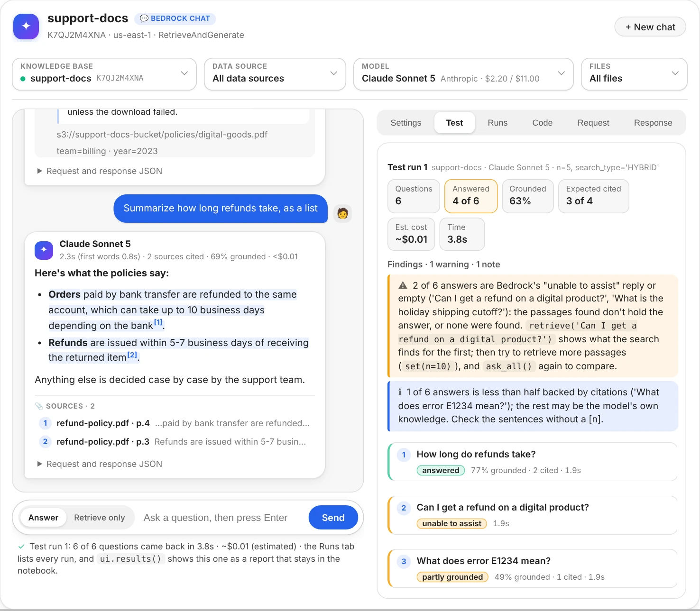Expand Request and response JSON under digital-goods.pdf
The height and width of the screenshot is (611, 700).
tap(100, 171)
